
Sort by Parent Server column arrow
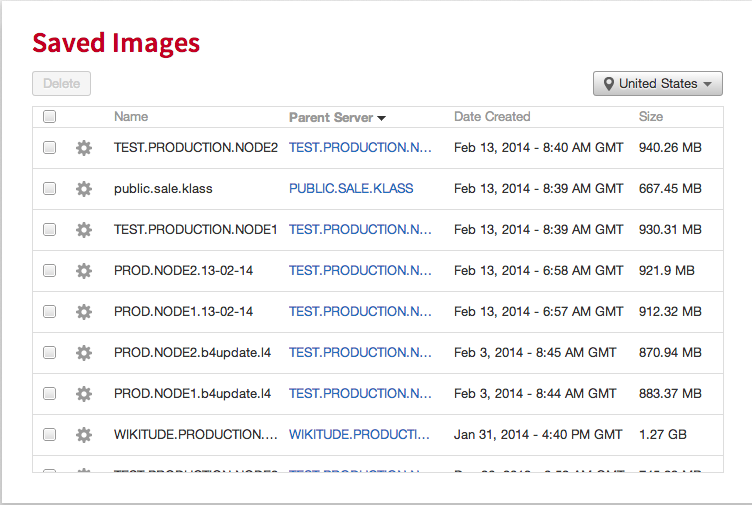click(382, 118)
